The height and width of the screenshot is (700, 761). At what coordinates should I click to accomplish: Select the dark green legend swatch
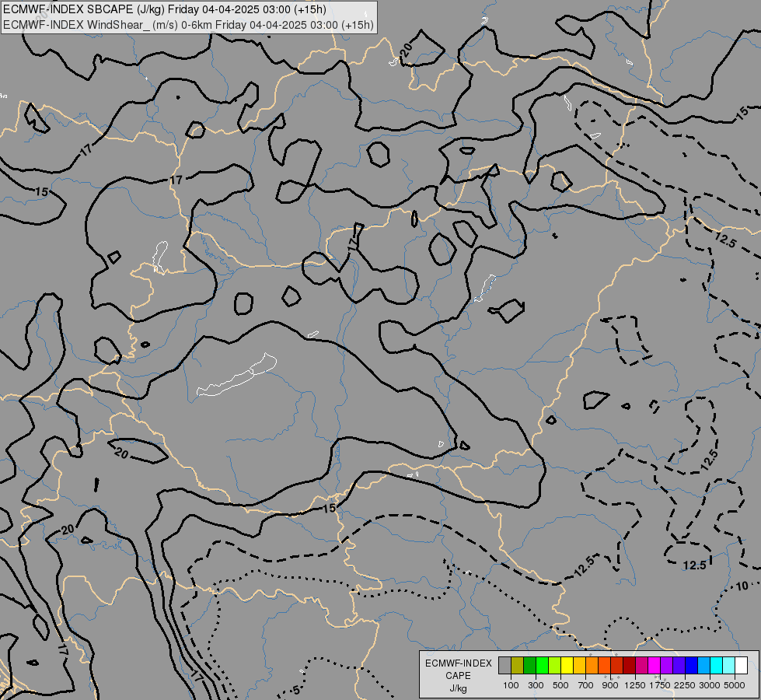(529, 665)
